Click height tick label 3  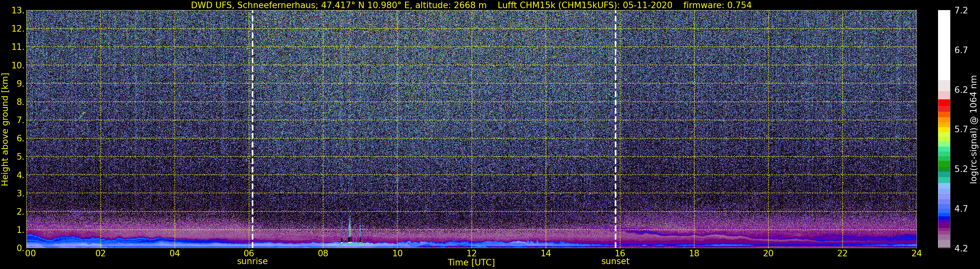point(20,193)
